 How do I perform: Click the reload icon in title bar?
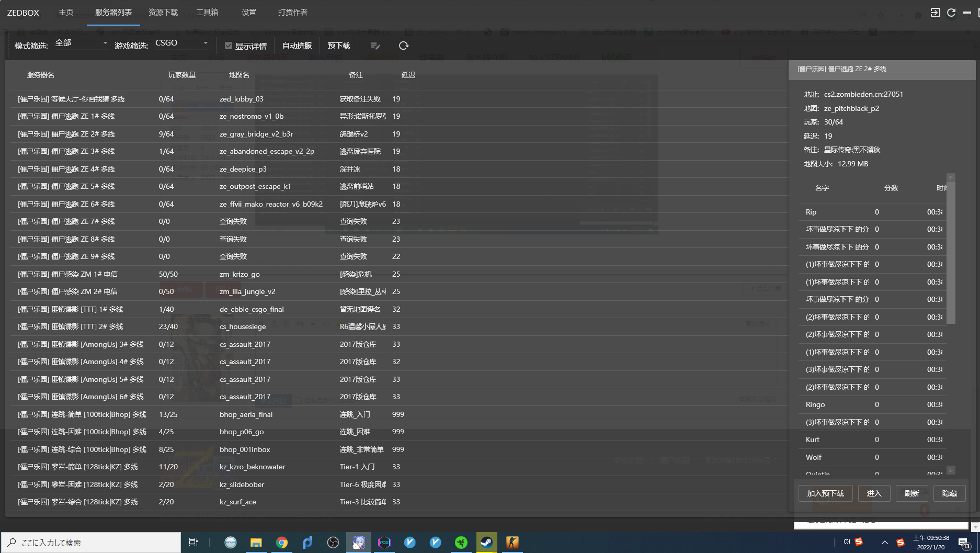pos(951,13)
